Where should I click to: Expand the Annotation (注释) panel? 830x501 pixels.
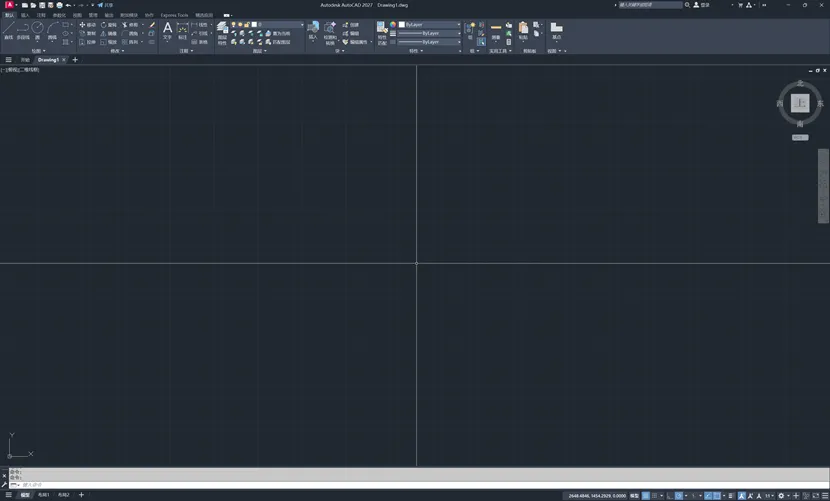186,51
